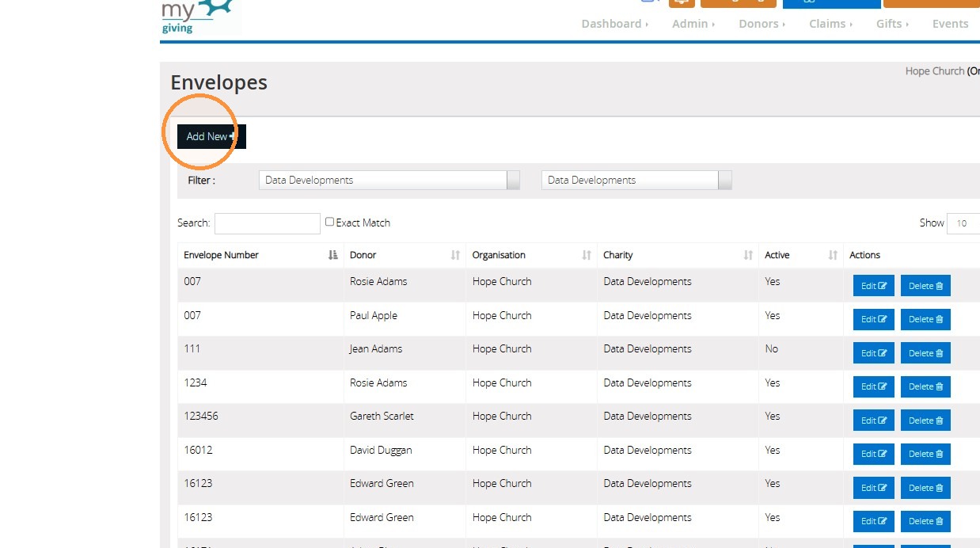Click the my giving logo
The width and height of the screenshot is (980, 548).
[x=199, y=17]
